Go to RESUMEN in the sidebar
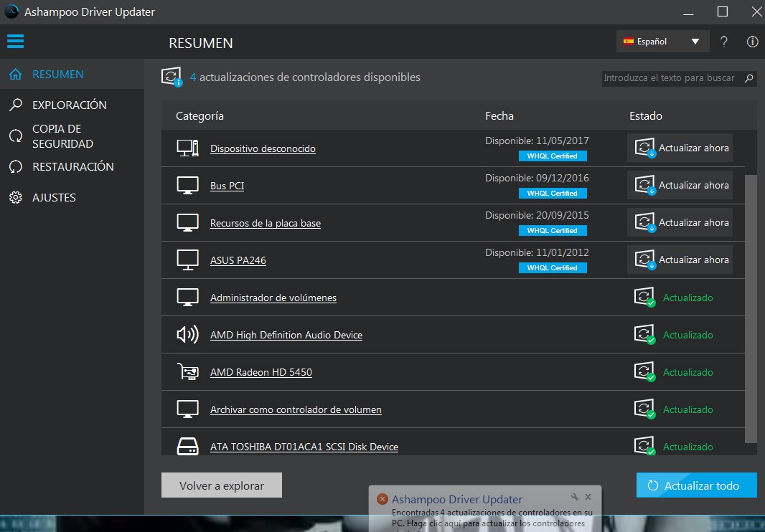 pos(72,74)
